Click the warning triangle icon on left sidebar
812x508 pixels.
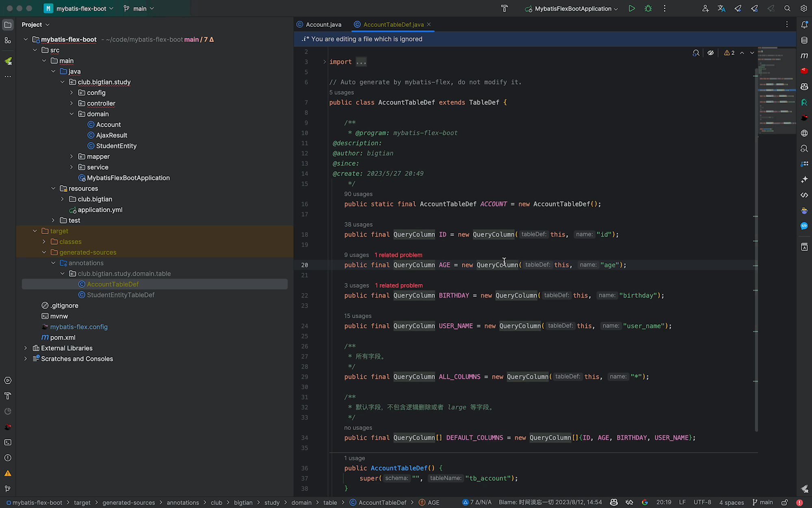click(8, 473)
